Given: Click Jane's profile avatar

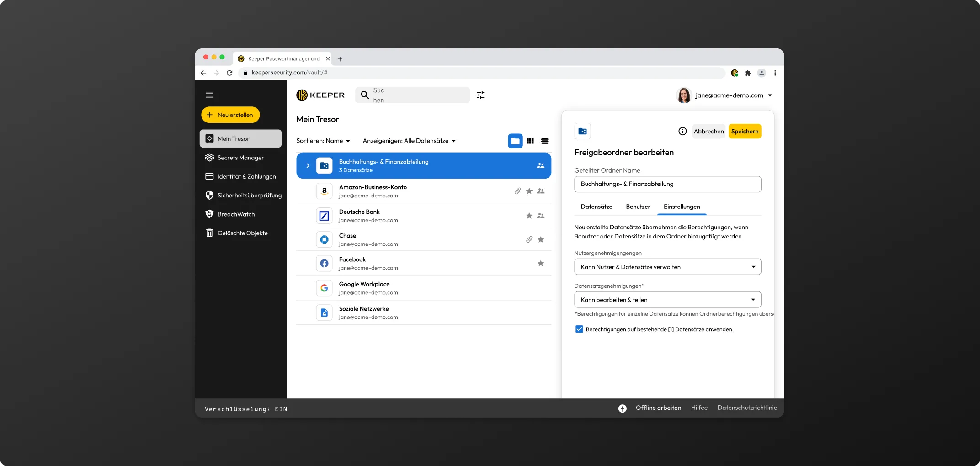Looking at the screenshot, I should (x=684, y=95).
